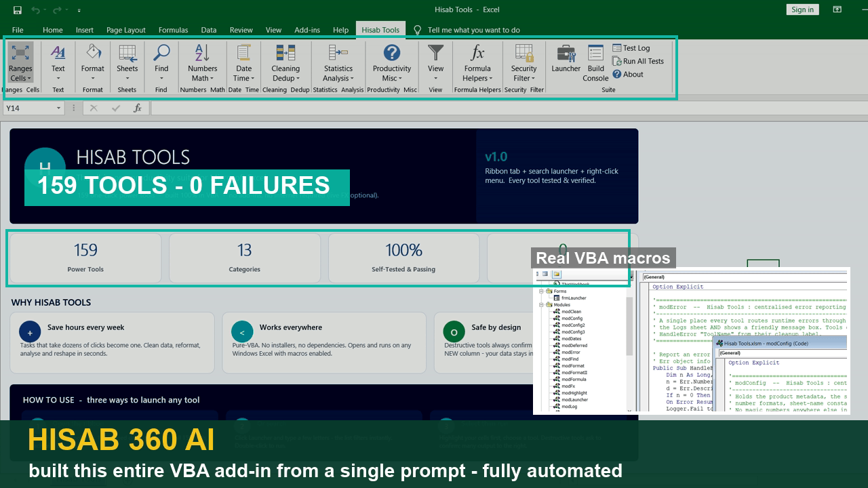Expand the Statistics Analysis dropdown
The image size is (868, 488).
click(x=338, y=63)
